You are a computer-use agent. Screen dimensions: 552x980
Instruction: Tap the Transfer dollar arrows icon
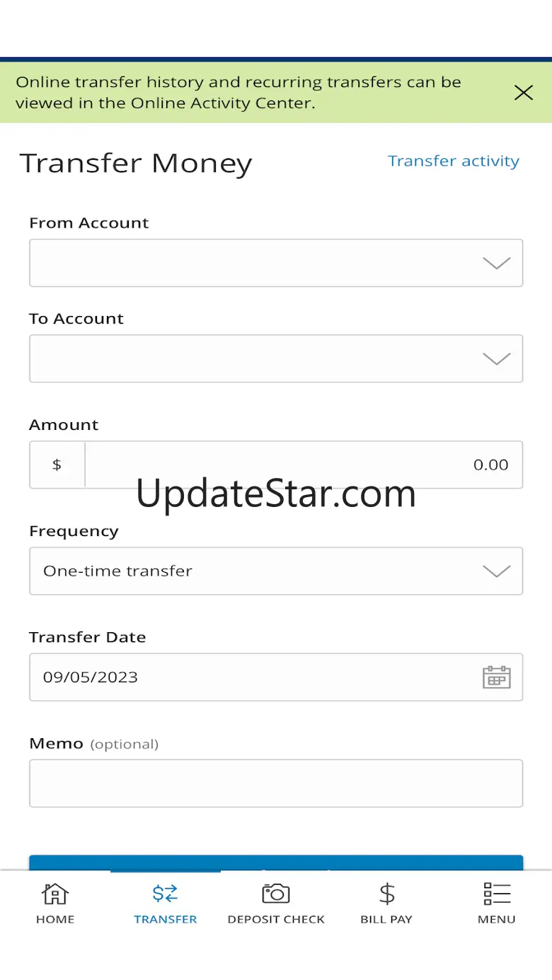point(166,894)
